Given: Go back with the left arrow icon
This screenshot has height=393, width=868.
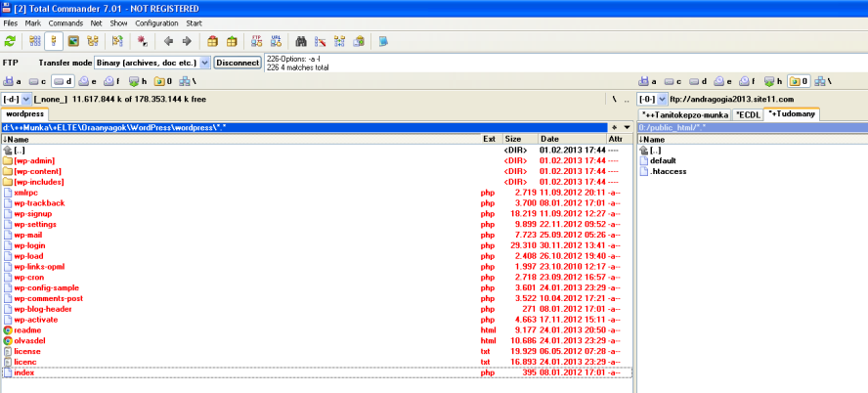Looking at the screenshot, I should 169,41.
